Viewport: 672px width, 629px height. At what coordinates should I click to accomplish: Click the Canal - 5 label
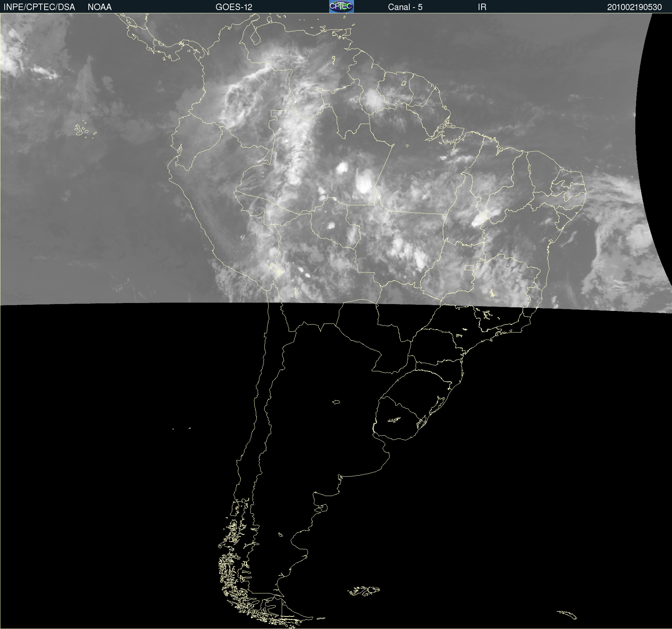[405, 7]
